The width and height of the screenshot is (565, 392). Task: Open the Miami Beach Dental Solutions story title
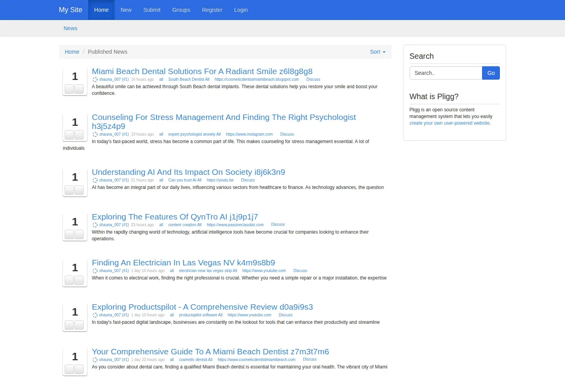click(x=202, y=71)
